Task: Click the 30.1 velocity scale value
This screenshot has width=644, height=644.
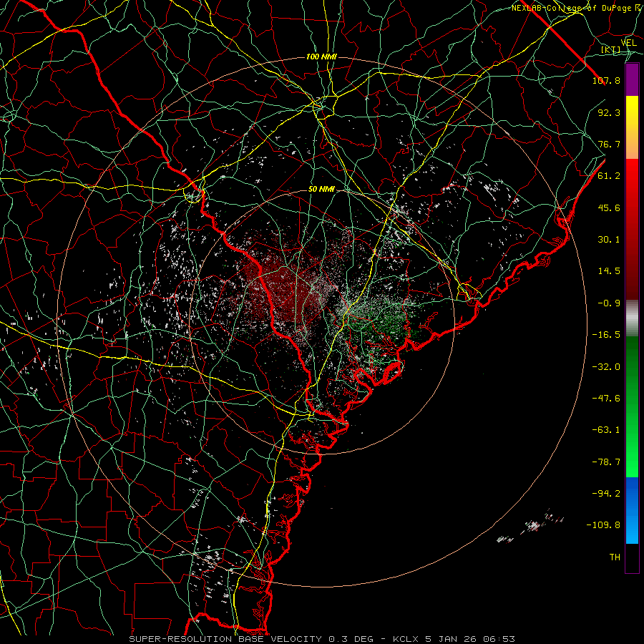Action: [609, 240]
